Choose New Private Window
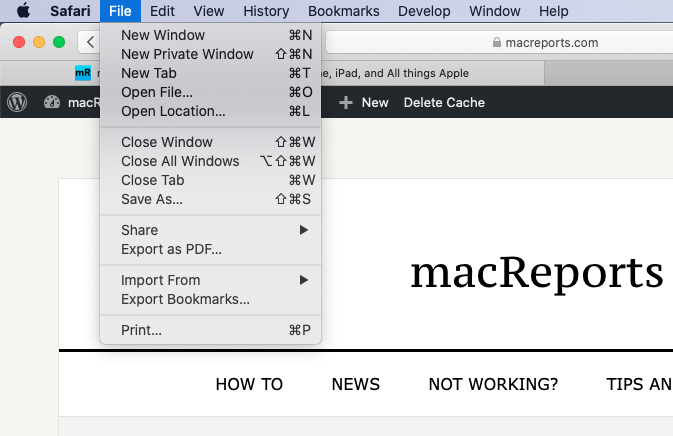673x436 pixels. (210, 54)
